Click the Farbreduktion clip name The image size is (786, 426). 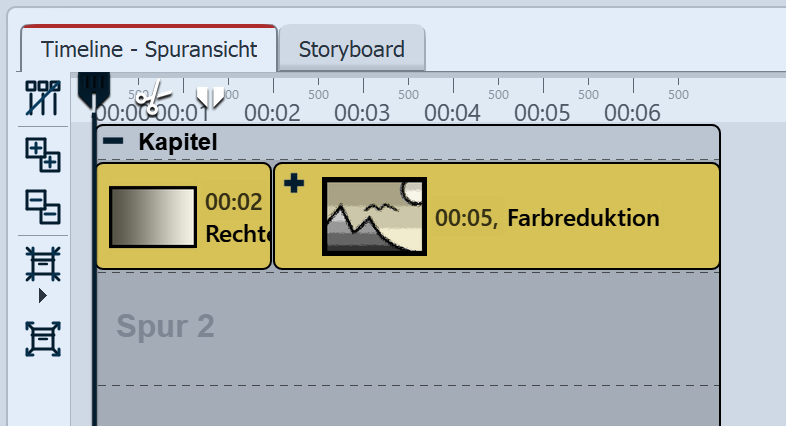click(x=583, y=217)
